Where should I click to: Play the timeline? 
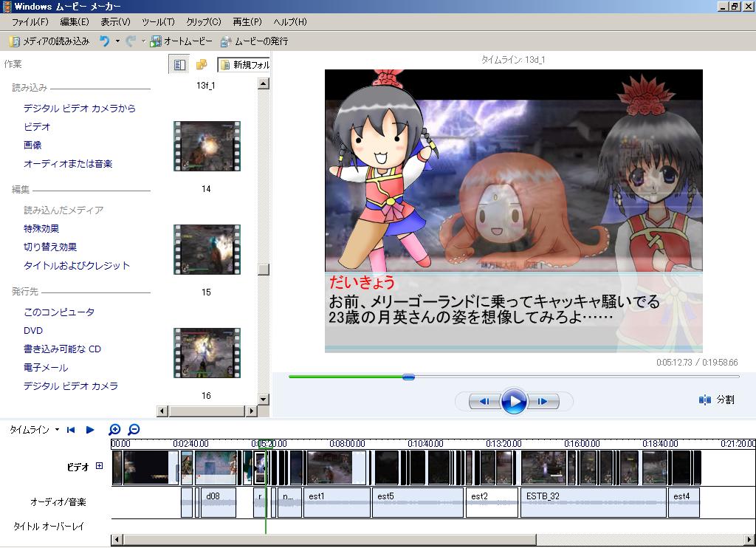click(x=89, y=430)
